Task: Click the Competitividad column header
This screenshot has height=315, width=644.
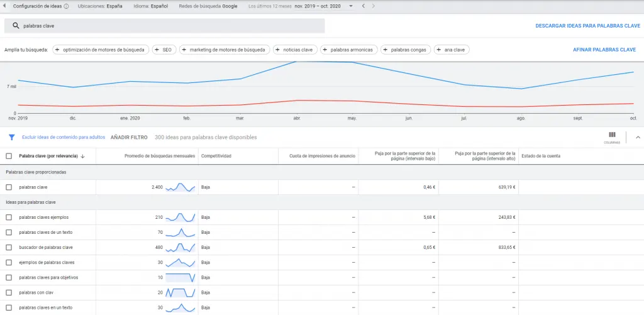Action: click(x=216, y=156)
